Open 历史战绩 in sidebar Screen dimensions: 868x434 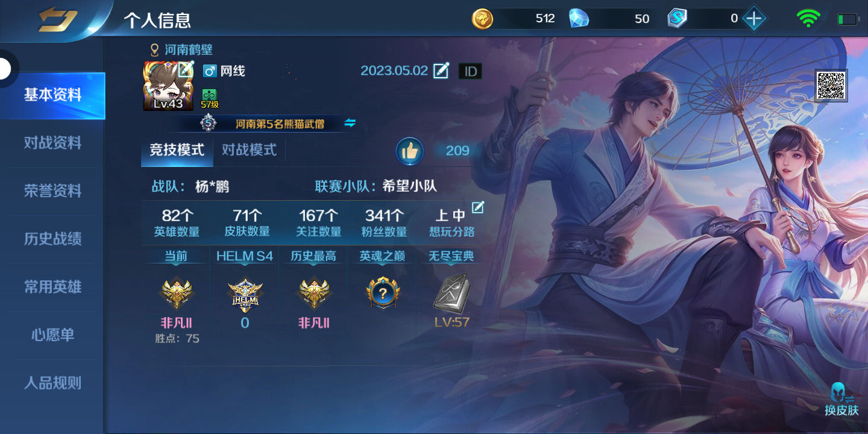point(53,239)
